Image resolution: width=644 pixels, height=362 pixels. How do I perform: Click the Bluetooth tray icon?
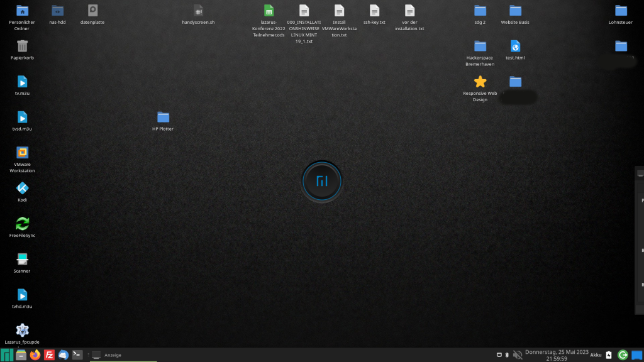pos(507,355)
